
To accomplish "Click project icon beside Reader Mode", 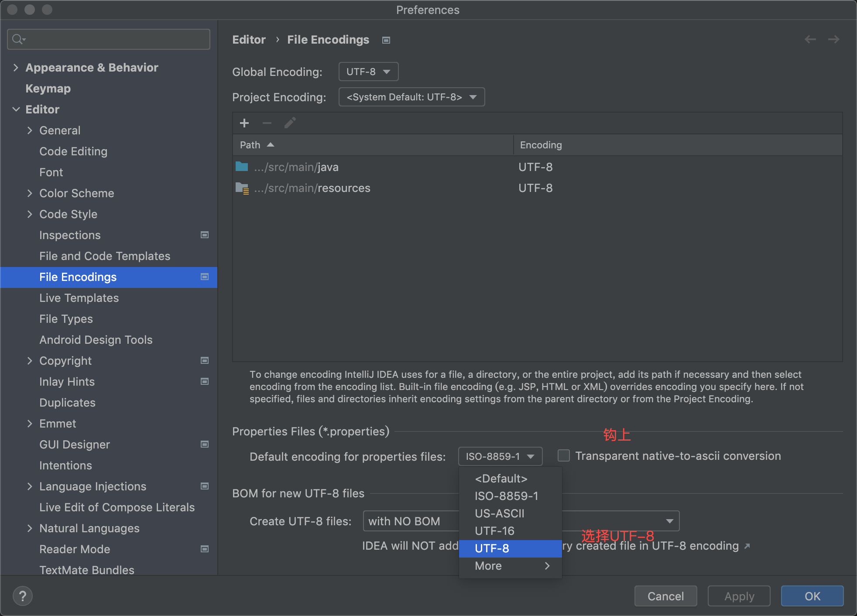I will 204,549.
